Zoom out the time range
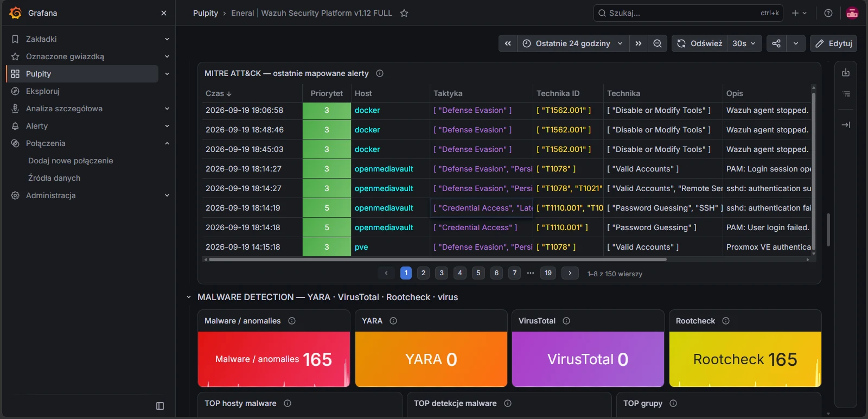 658,43
